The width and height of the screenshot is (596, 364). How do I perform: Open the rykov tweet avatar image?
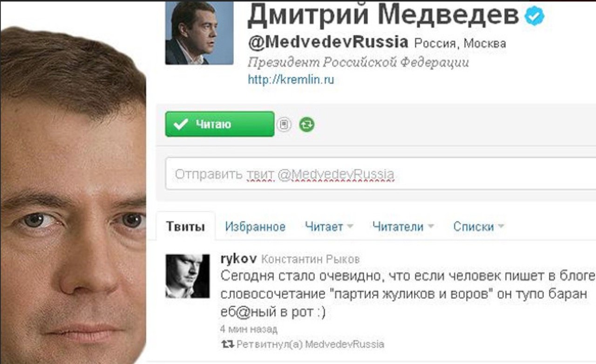[x=188, y=276]
